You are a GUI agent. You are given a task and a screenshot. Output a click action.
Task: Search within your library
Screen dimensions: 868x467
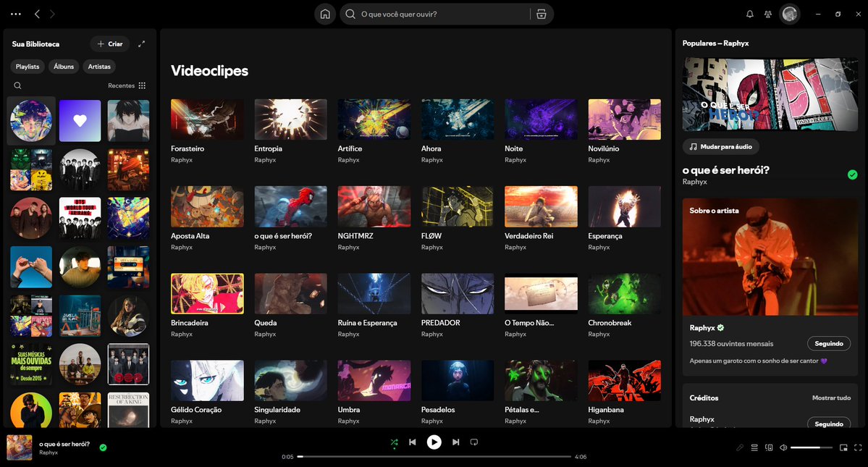(x=17, y=85)
